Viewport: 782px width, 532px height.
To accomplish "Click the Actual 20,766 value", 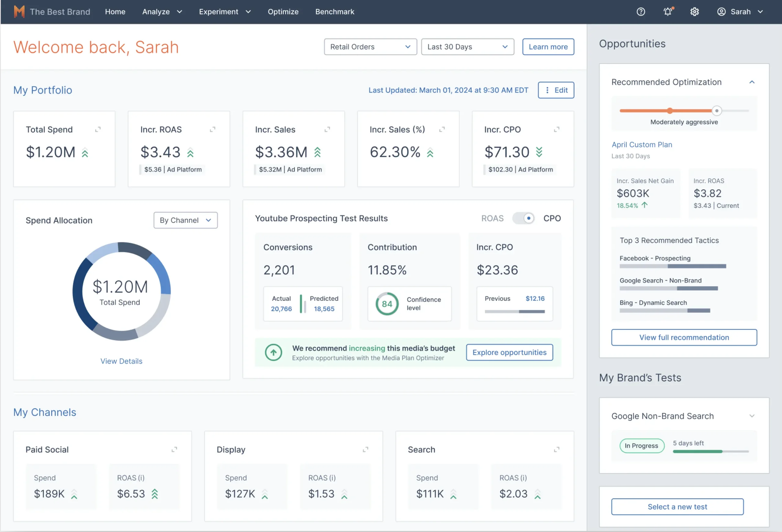I will (x=281, y=308).
